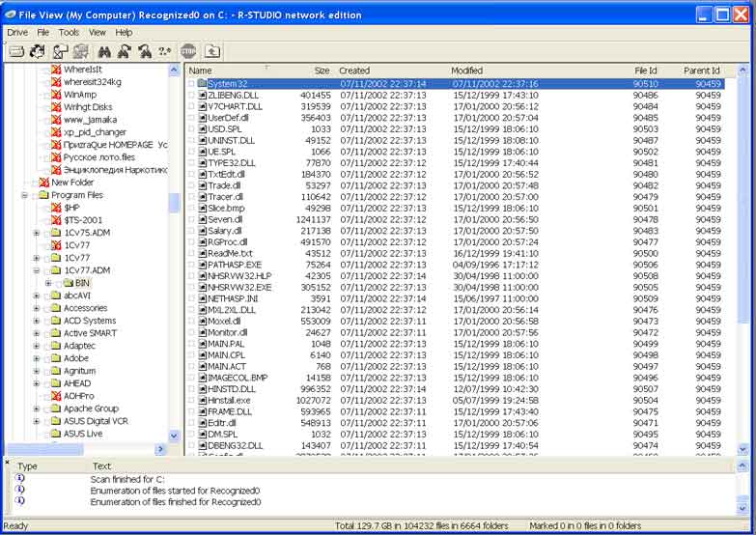756x535 pixels.
Task: Expand the ACD Systems folder node
Action: 37,321
